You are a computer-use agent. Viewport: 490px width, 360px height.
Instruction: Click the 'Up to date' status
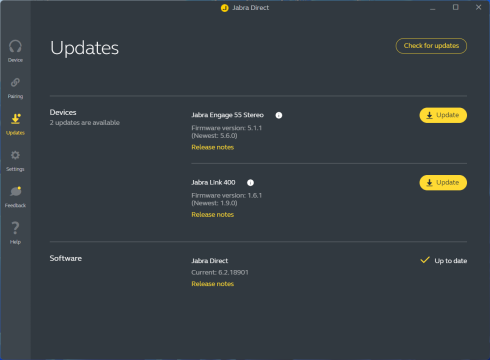click(451, 261)
